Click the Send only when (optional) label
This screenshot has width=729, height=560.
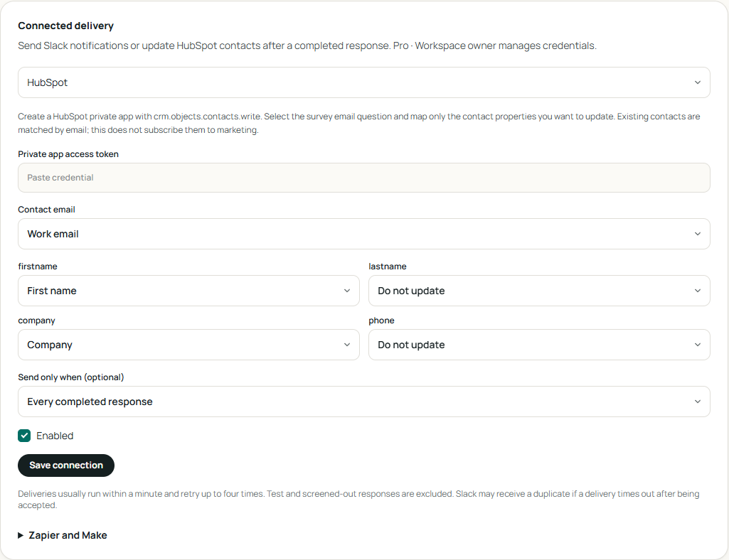coord(71,377)
